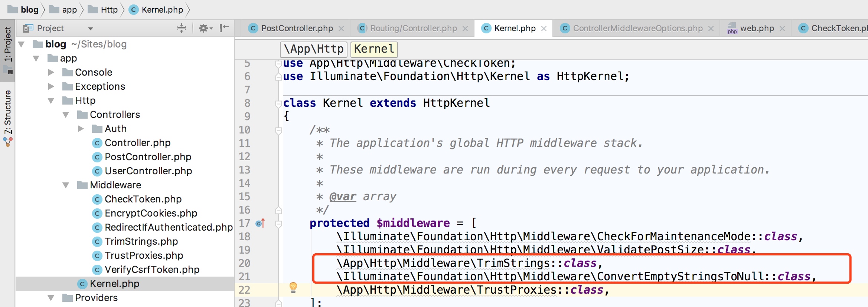
Task: Click the blog folder icon in breadcrumb bar
Action: point(13,10)
